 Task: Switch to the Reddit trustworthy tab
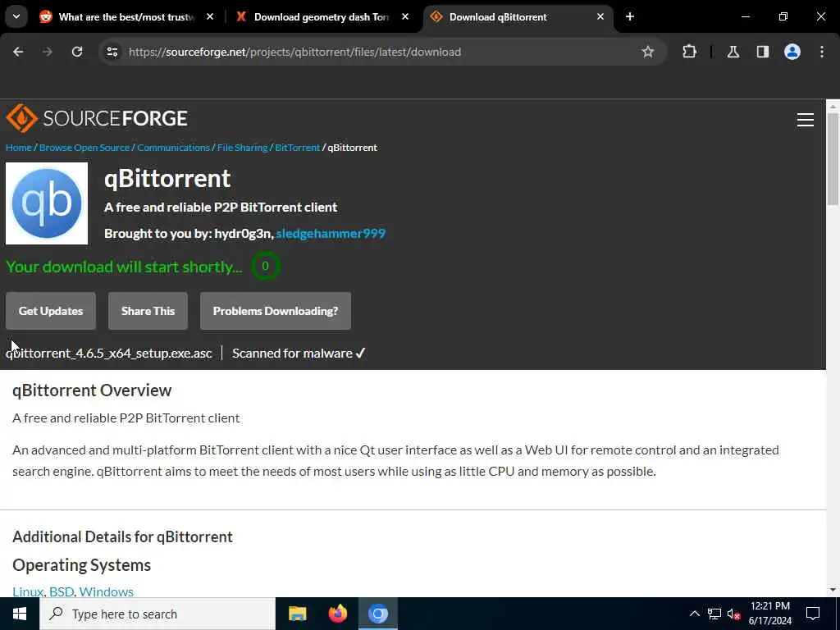tap(127, 16)
